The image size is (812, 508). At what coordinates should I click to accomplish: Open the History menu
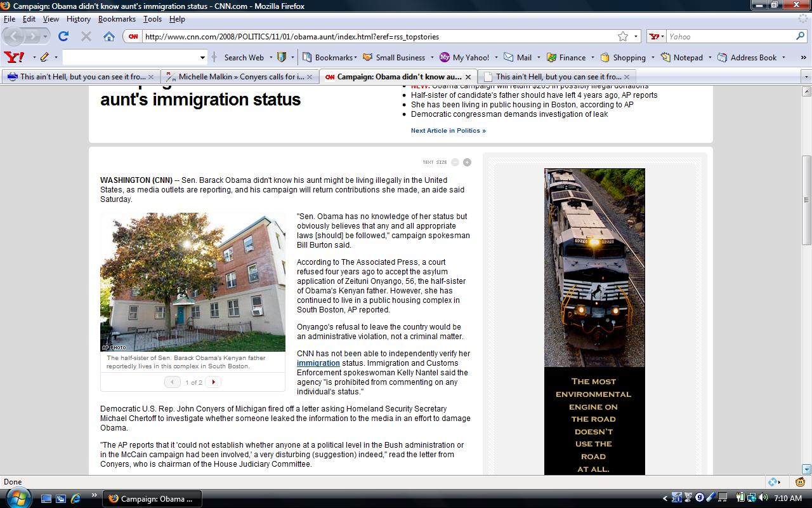79,19
